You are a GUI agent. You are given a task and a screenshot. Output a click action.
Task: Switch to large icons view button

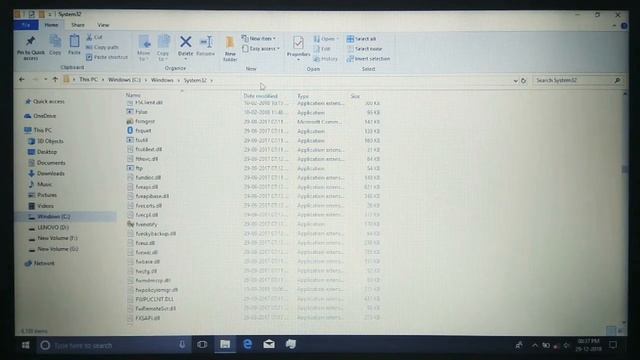pos(620,331)
